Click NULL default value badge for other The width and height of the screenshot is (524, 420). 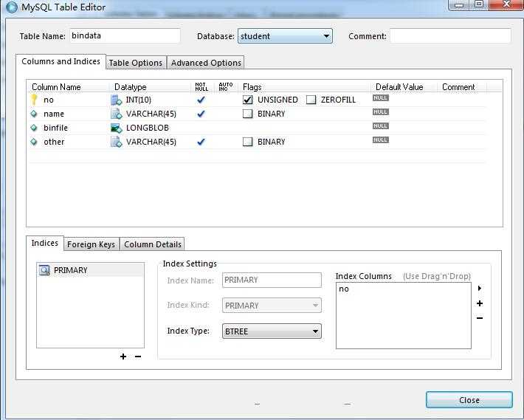click(381, 140)
